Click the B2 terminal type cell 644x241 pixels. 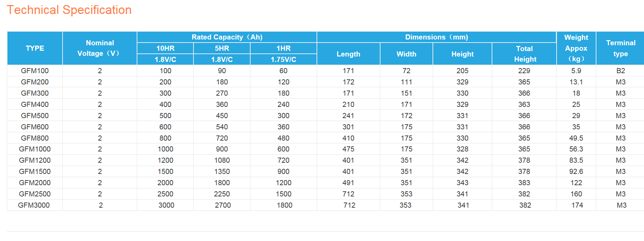click(621, 71)
